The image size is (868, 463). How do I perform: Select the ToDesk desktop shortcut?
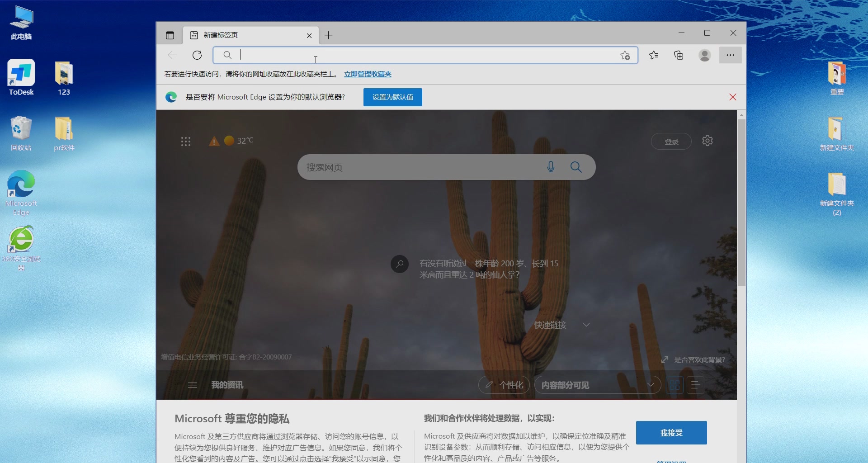(x=21, y=77)
